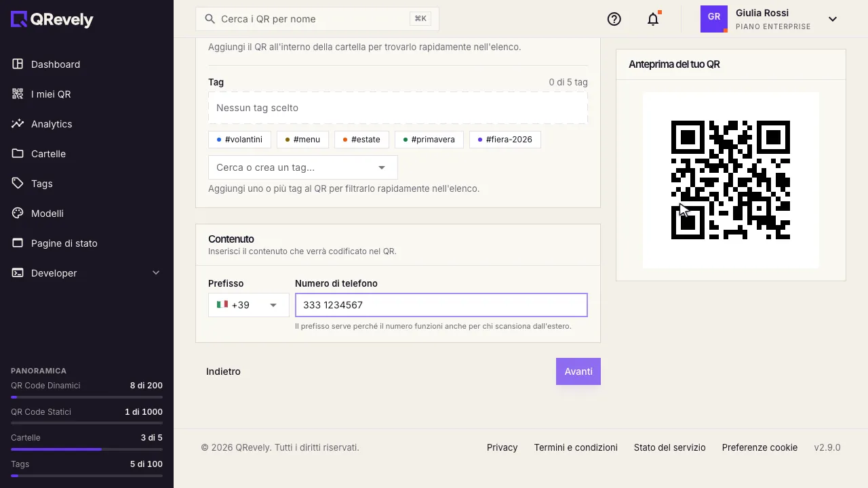Click the Dashboard sidebar icon
868x488 pixels.
pyautogui.click(x=18, y=64)
